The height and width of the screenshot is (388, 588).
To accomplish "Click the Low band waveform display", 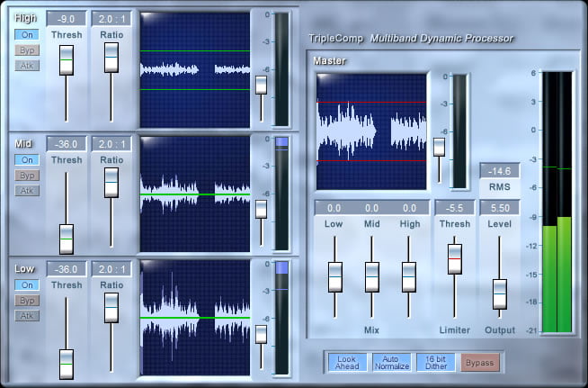I will [195, 318].
